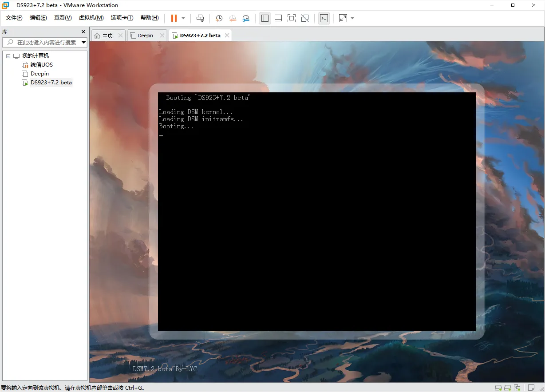This screenshot has width=545, height=392.
Task: Enter full screen mode
Action: pos(292,18)
